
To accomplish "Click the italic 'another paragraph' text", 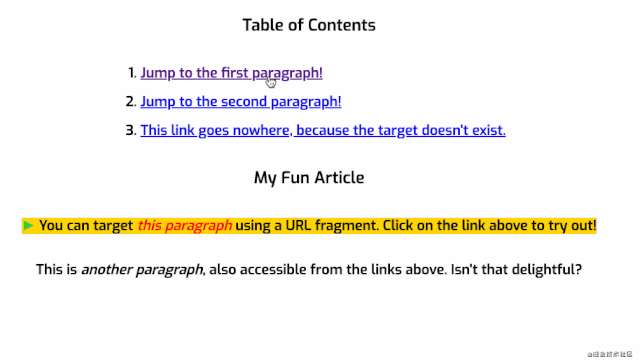I will pos(142,270).
